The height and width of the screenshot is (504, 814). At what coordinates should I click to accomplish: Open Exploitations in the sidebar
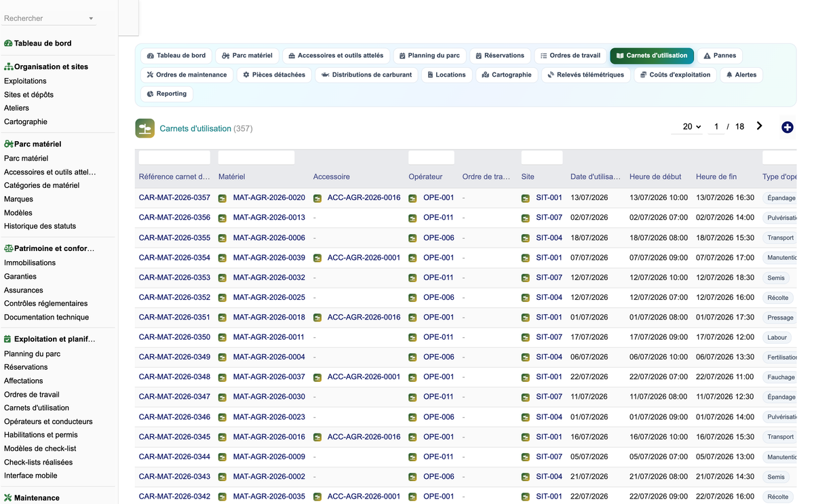pos(25,81)
